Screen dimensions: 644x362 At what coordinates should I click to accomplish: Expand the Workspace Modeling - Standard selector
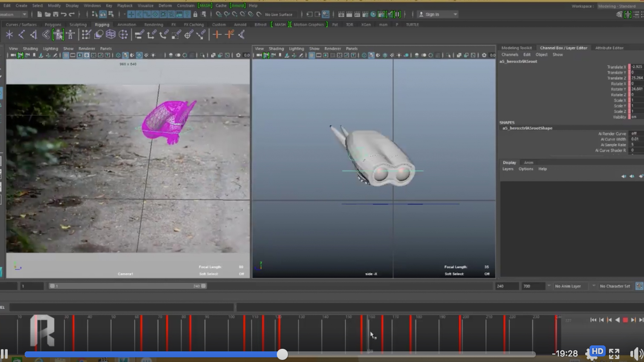[x=617, y=6]
